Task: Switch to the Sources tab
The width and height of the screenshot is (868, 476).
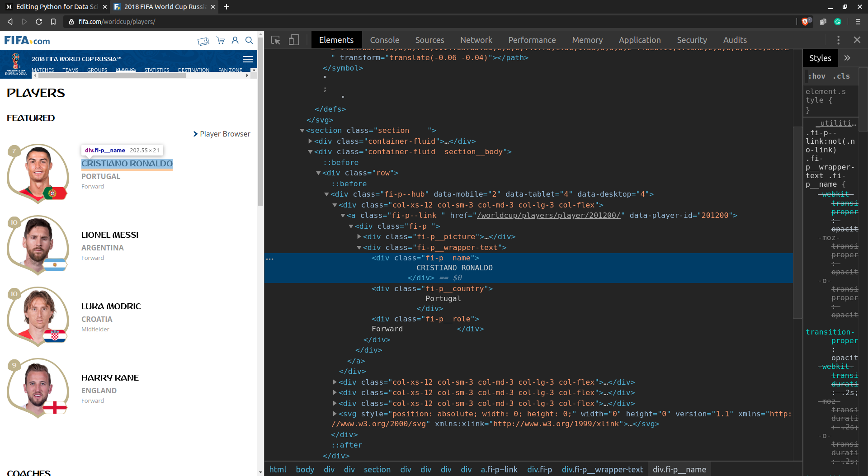Action: click(429, 40)
